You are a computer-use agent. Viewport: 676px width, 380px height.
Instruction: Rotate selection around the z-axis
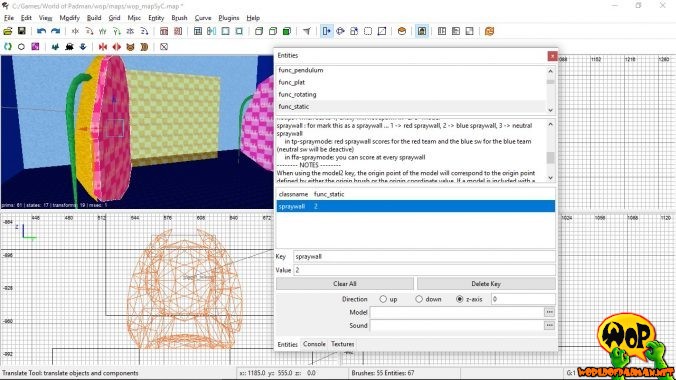[x=144, y=31]
